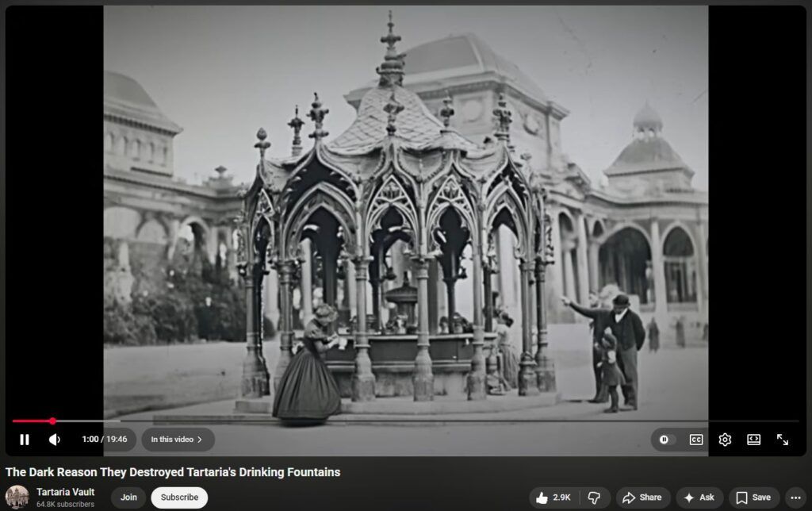The width and height of the screenshot is (812, 511).
Task: Toggle the autoplay switch
Action: 665,440
